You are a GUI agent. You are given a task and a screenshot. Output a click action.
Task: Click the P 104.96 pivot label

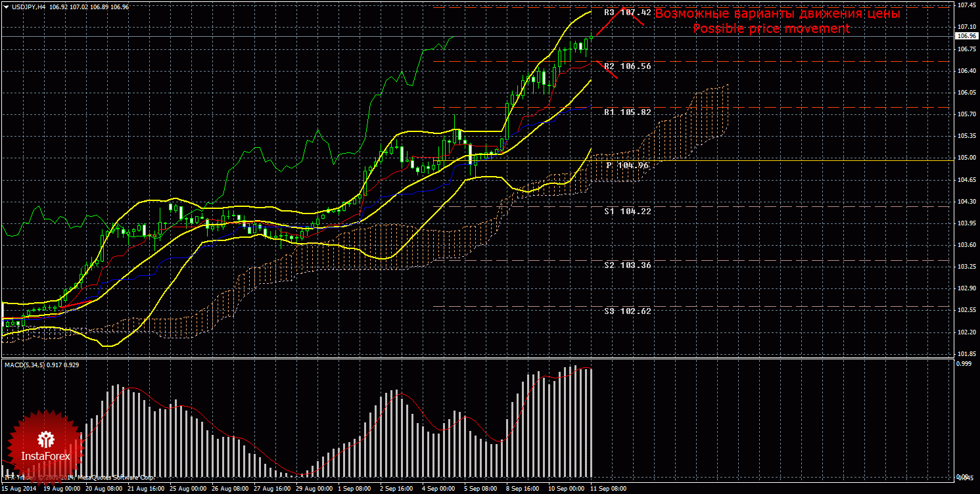pyautogui.click(x=627, y=166)
